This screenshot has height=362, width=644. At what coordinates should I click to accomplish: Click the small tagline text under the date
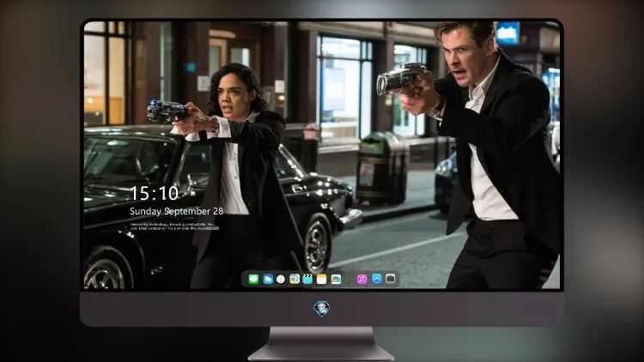click(174, 226)
